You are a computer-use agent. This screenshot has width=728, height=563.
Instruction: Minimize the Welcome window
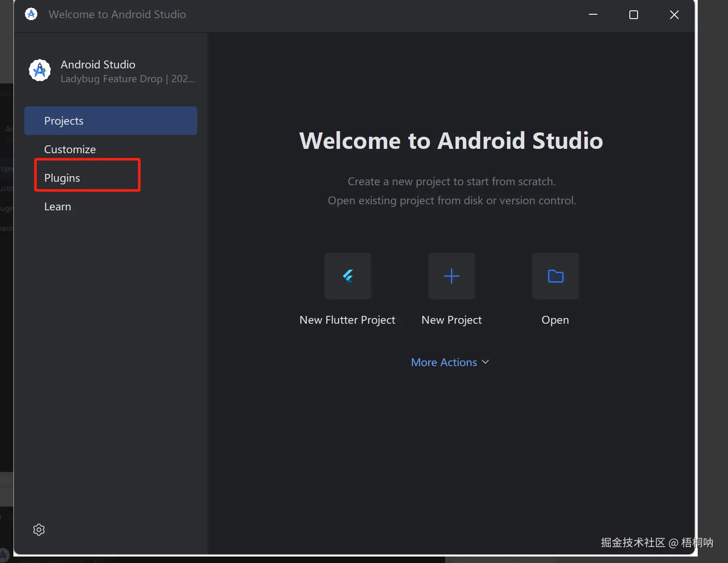coord(593,15)
